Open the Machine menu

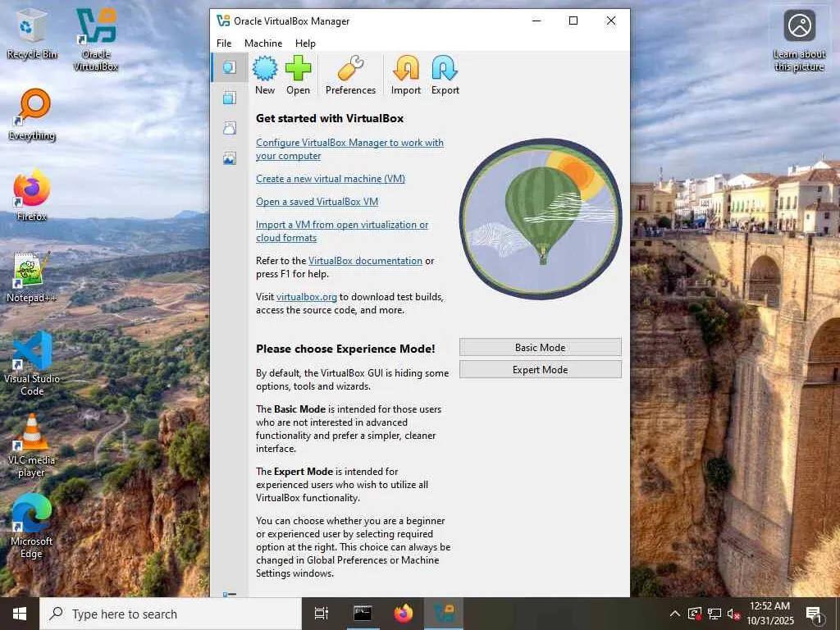(x=263, y=43)
